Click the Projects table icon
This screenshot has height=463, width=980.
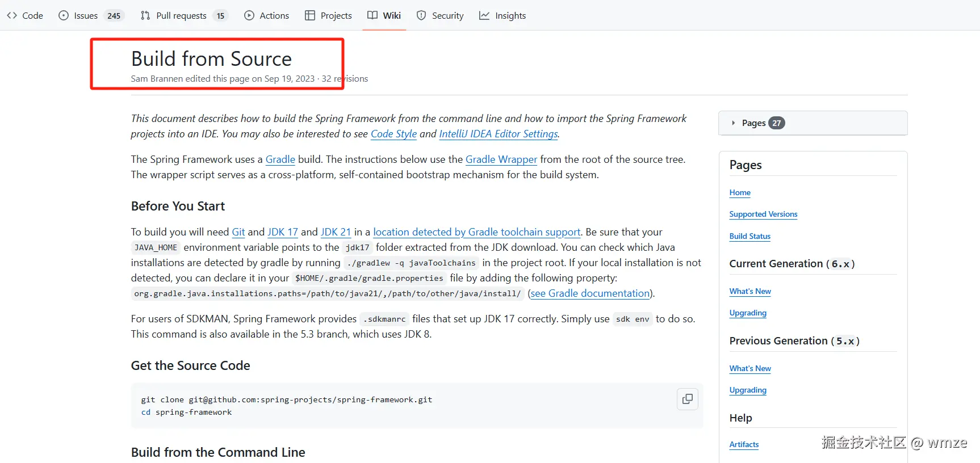310,15
